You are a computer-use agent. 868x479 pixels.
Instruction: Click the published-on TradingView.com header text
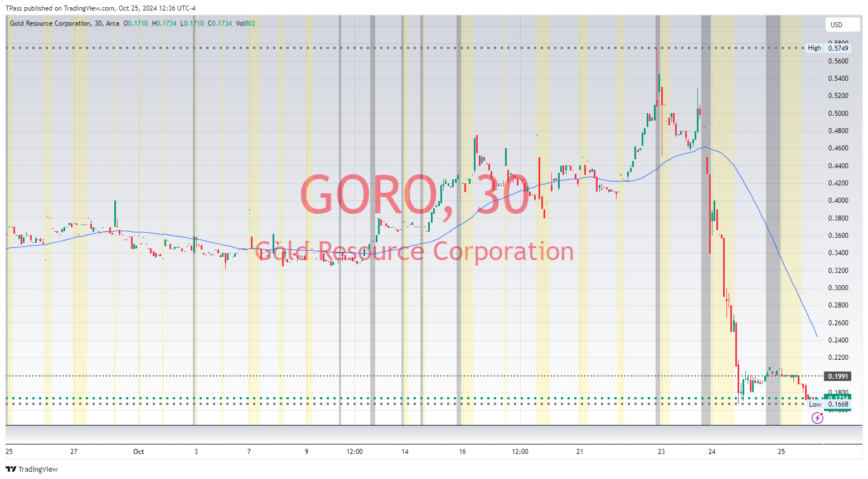tap(100, 8)
